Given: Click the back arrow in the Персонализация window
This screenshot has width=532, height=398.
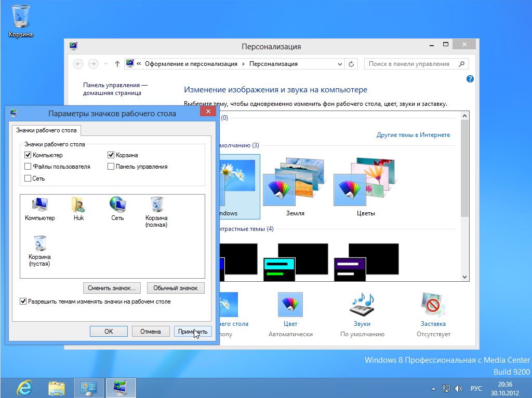Looking at the screenshot, I should pyautogui.click(x=78, y=64).
